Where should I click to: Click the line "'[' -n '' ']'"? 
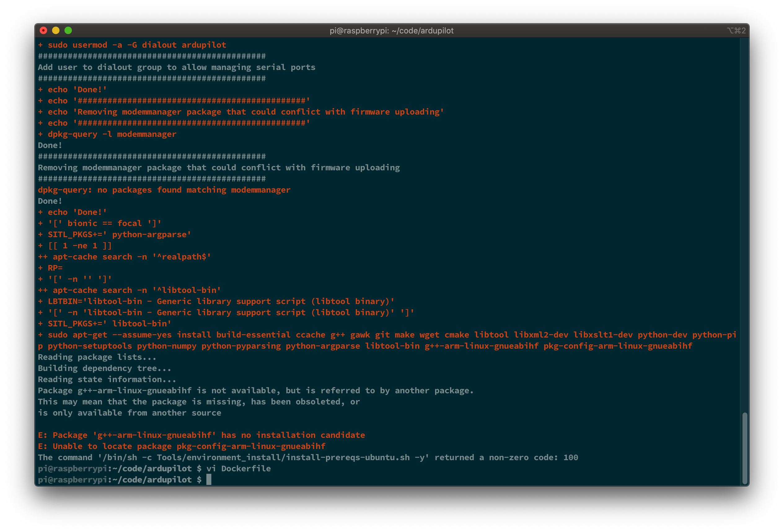click(75, 279)
